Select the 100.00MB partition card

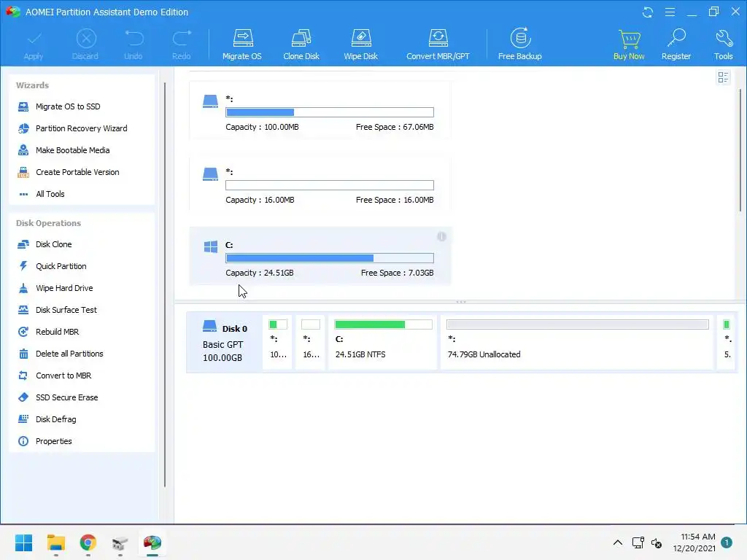pos(320,110)
